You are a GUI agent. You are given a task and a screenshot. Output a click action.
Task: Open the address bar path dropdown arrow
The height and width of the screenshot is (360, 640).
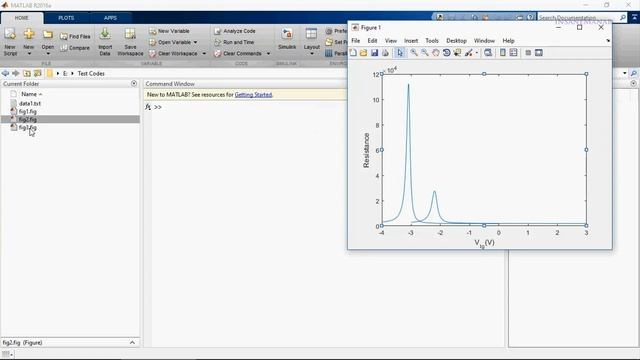click(x=624, y=73)
